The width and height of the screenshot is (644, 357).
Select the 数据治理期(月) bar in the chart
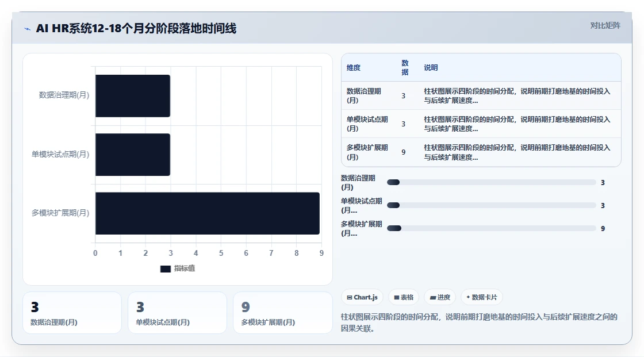point(133,96)
